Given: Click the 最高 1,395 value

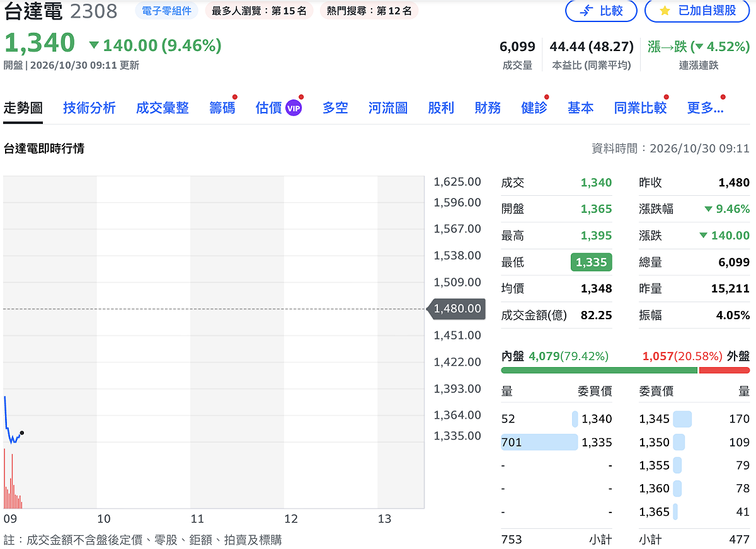Looking at the screenshot, I should click(x=596, y=235).
